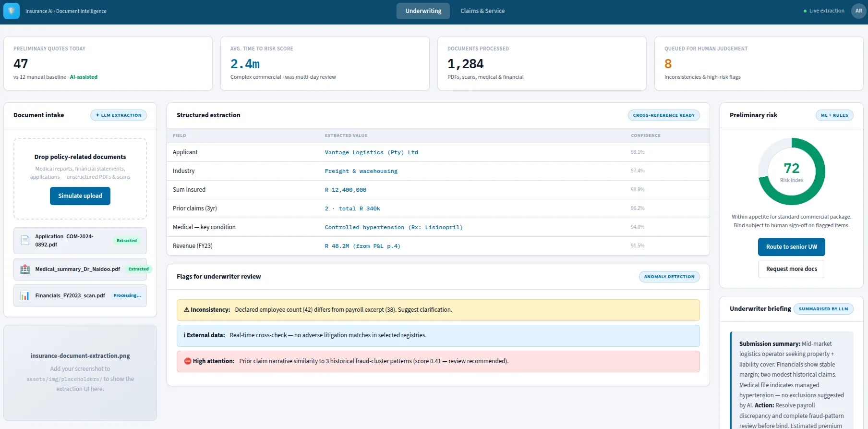Screen dimensions: 868x429
Task: Click the Live extraction status label
Action: tap(827, 11)
